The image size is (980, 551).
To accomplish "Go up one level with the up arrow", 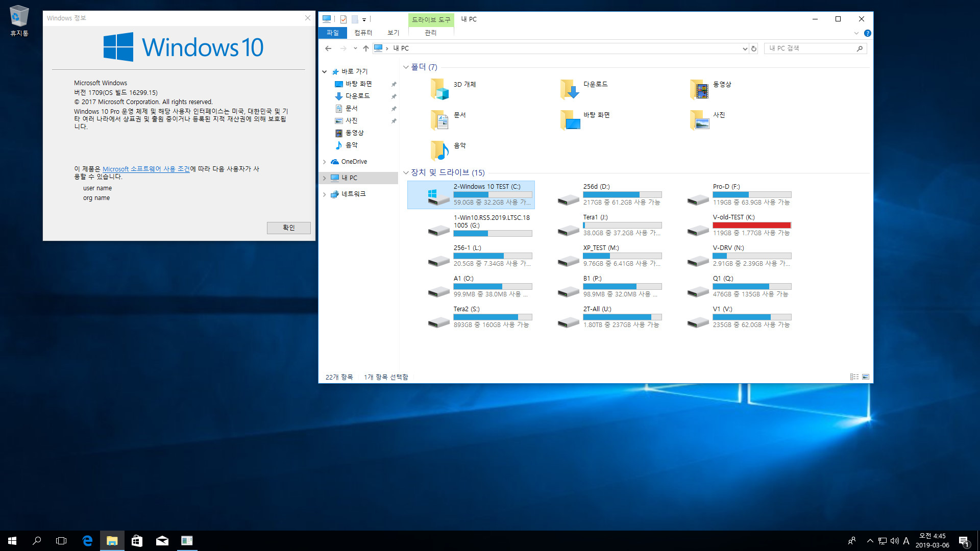I will [x=365, y=48].
